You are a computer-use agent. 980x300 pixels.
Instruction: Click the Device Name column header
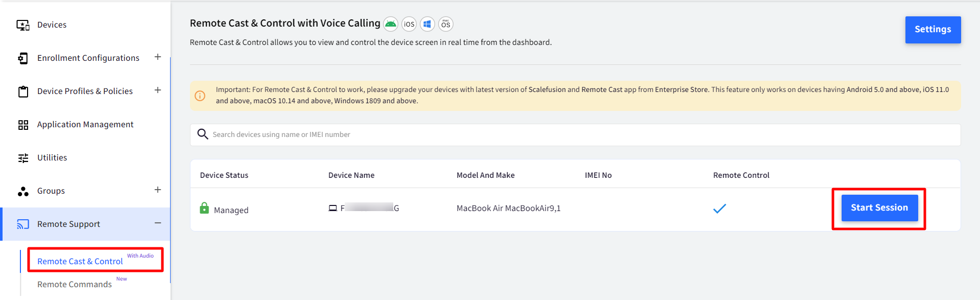click(351, 175)
